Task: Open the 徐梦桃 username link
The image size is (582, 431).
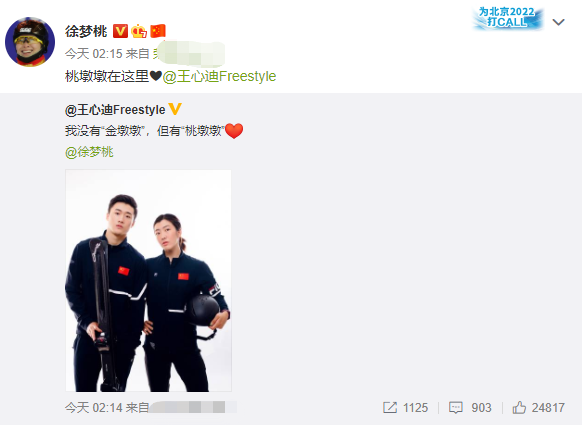Action: point(86,31)
